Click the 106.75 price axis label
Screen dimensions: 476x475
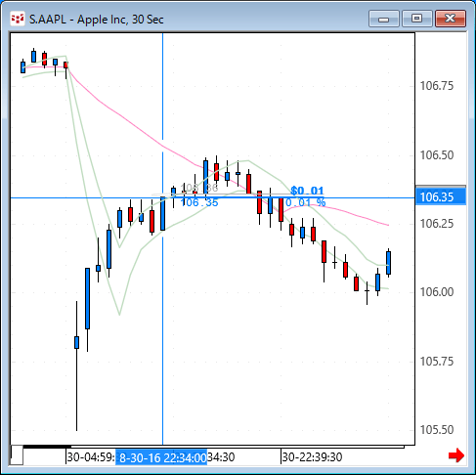437,86
